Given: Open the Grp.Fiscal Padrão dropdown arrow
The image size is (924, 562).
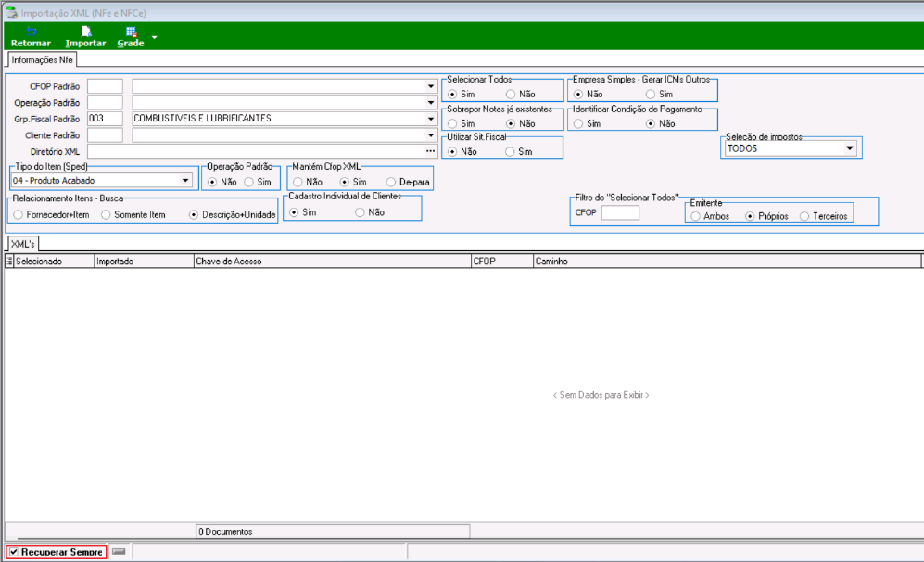Looking at the screenshot, I should tap(431, 119).
